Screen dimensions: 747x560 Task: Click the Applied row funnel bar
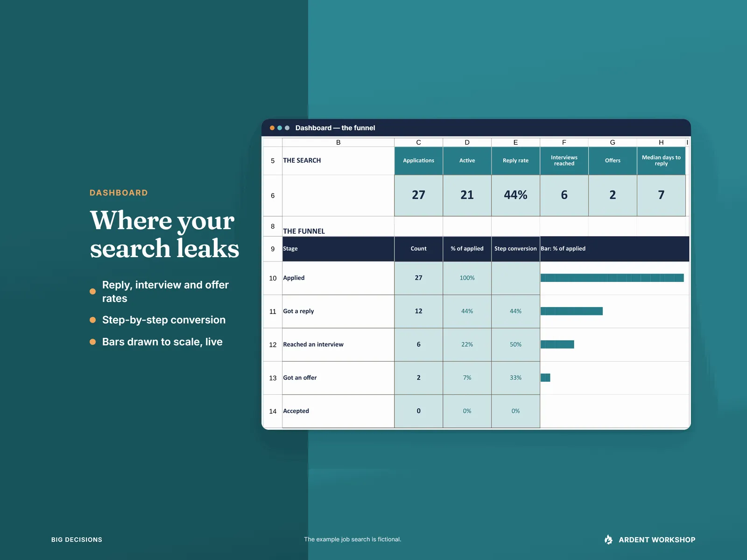click(x=612, y=278)
